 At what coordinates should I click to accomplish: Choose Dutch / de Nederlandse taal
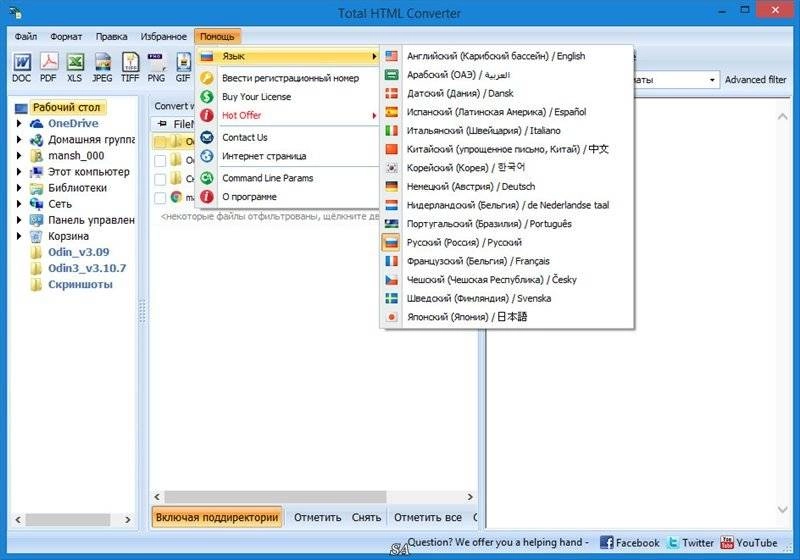507,205
